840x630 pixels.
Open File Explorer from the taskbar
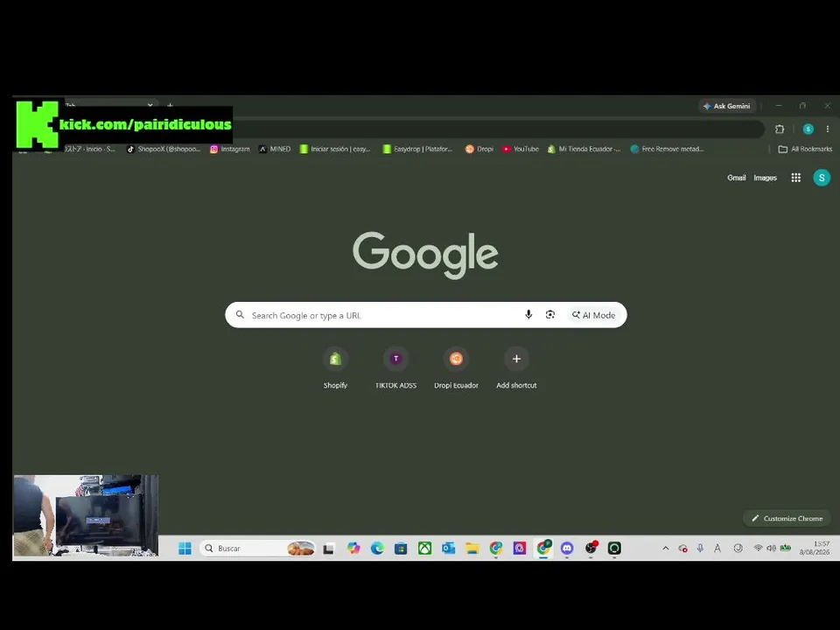472,548
